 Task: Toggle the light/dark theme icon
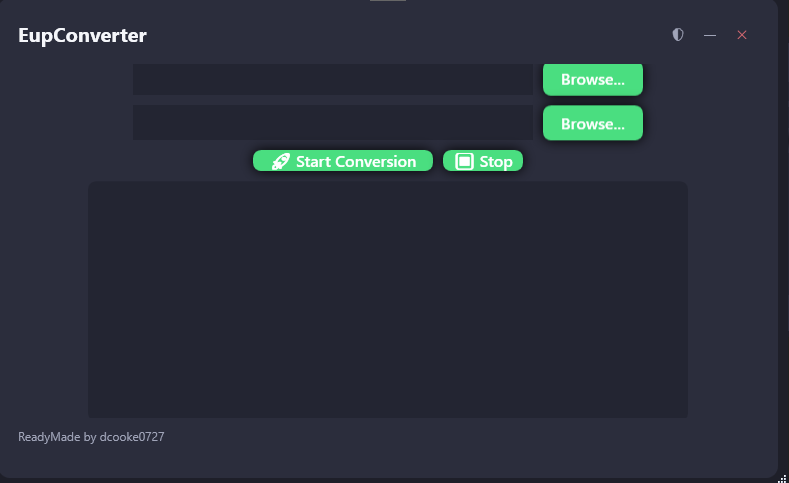[678, 35]
